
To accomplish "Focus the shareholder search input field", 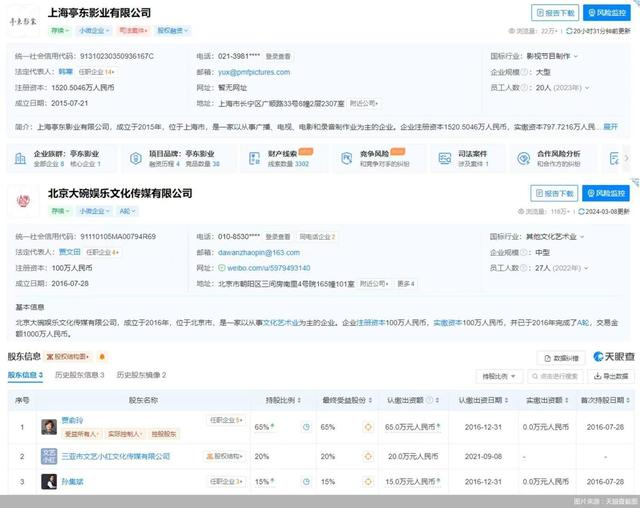I will (x=555, y=376).
